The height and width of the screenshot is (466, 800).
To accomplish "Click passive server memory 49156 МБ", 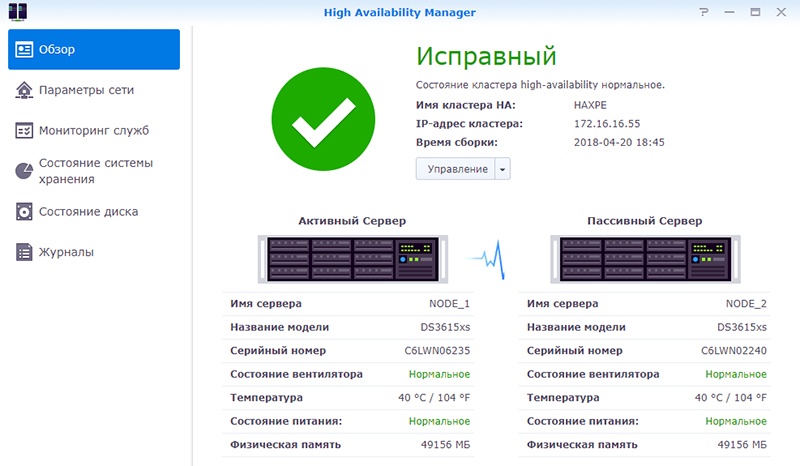I will coord(742,445).
